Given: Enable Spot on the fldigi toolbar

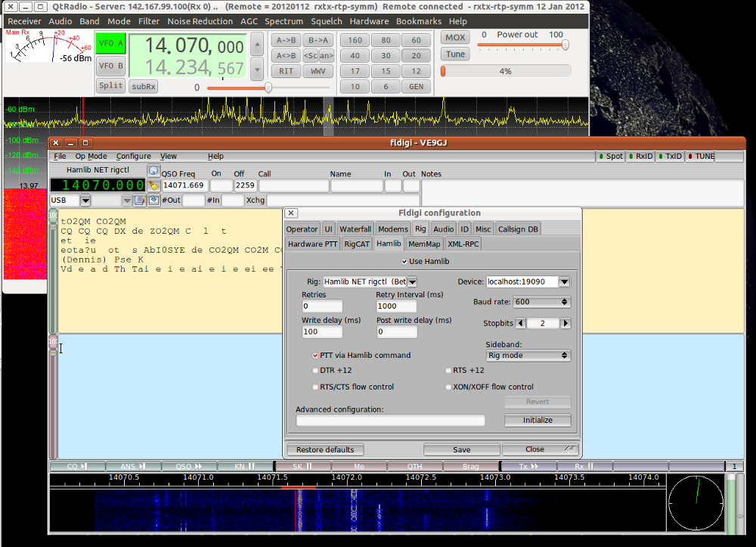Looking at the screenshot, I should 612,156.
